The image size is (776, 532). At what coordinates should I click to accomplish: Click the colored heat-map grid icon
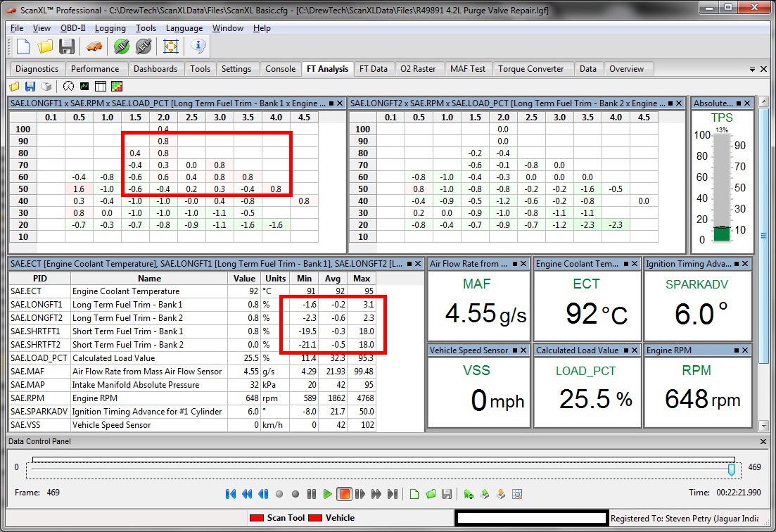click(117, 87)
